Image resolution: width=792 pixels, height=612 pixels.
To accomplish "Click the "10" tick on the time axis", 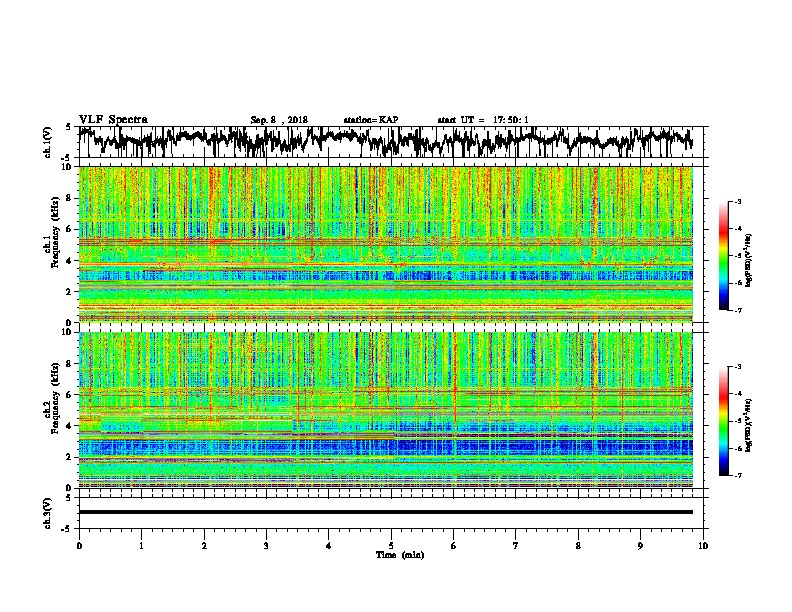I will pos(703,546).
